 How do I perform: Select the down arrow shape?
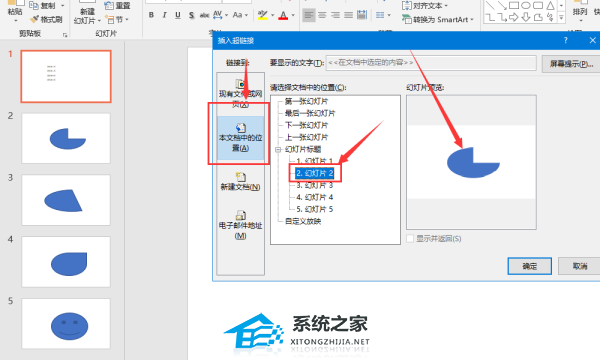(x=526, y=17)
